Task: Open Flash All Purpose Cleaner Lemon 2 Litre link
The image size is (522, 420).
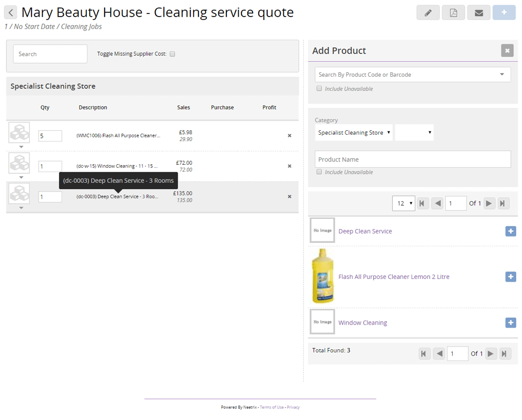Action: tap(394, 277)
